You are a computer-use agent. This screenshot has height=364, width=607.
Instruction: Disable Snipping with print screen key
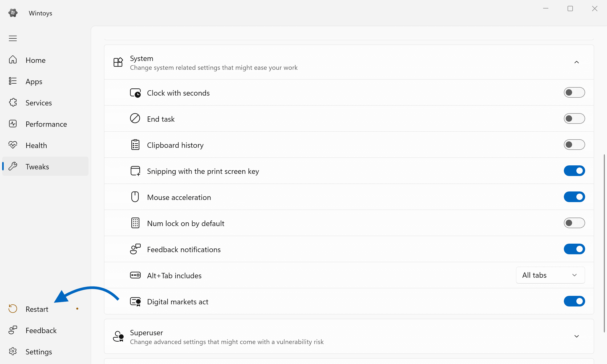574,171
